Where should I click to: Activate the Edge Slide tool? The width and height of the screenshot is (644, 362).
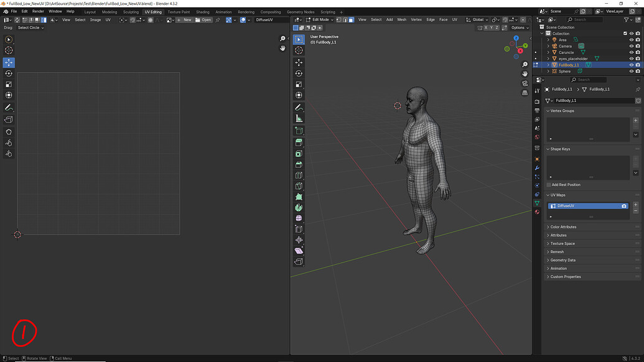(299, 229)
